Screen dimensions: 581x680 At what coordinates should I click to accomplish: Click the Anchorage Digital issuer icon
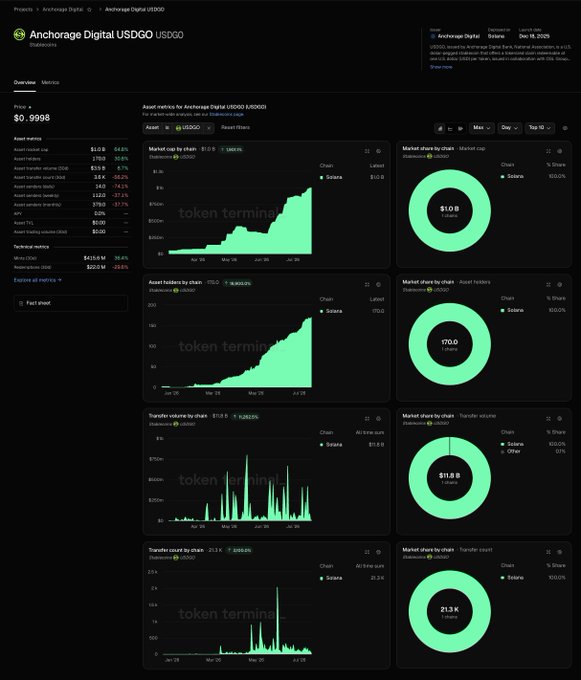tap(433, 36)
